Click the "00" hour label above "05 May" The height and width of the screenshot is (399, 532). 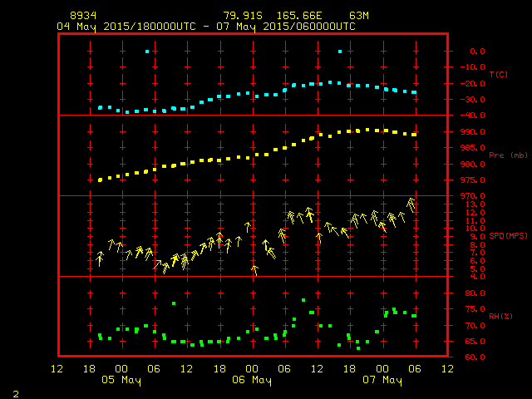pos(121,368)
